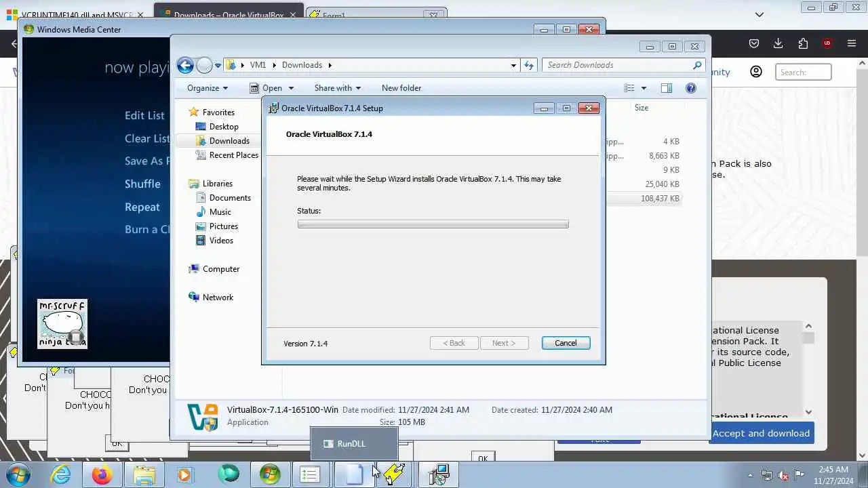
Task: Click the volume icon in system tray
Action: coord(783,475)
